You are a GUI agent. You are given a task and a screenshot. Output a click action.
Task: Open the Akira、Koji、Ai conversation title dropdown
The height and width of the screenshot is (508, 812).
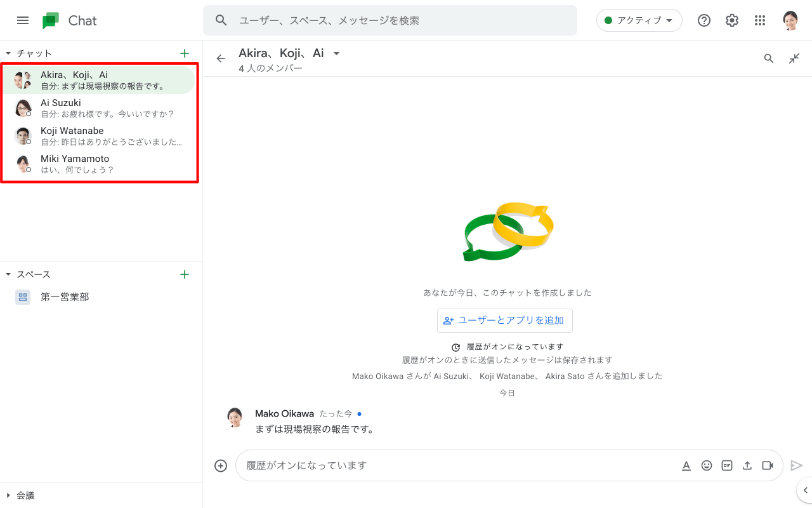click(337, 53)
